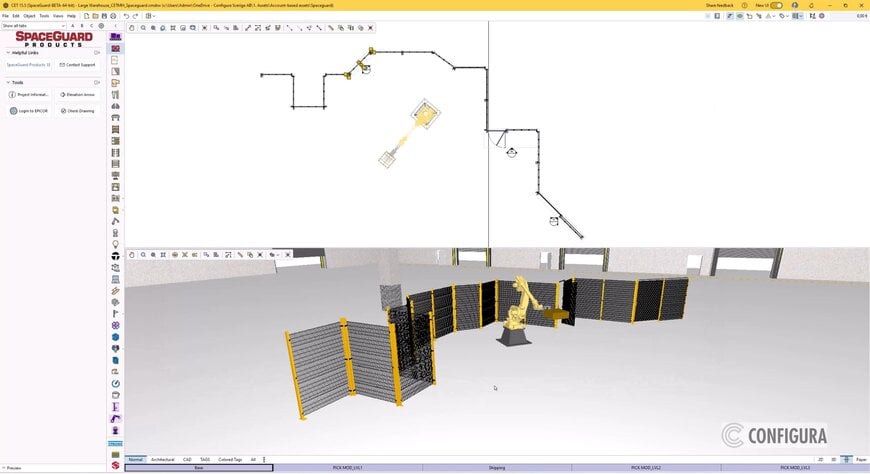The height and width of the screenshot is (474, 870).
Task: Click the settings circle icon beside tab letters
Action: coord(101,26)
